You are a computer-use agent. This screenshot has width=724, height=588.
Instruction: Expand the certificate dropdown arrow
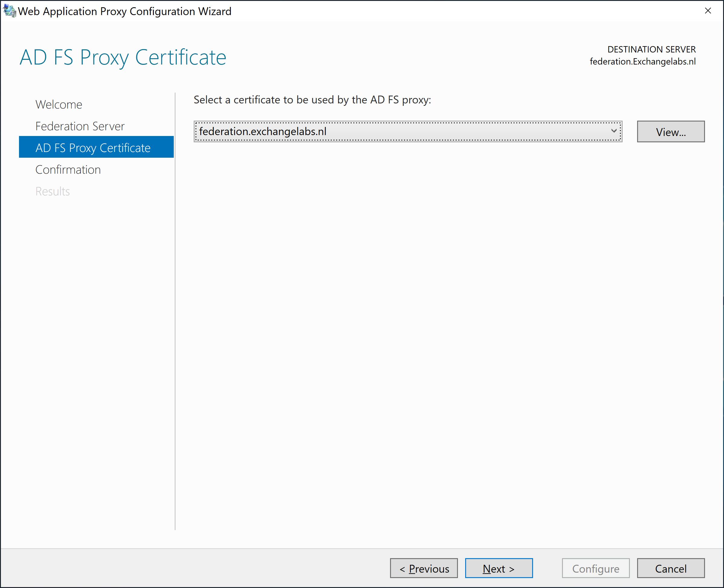coord(613,131)
